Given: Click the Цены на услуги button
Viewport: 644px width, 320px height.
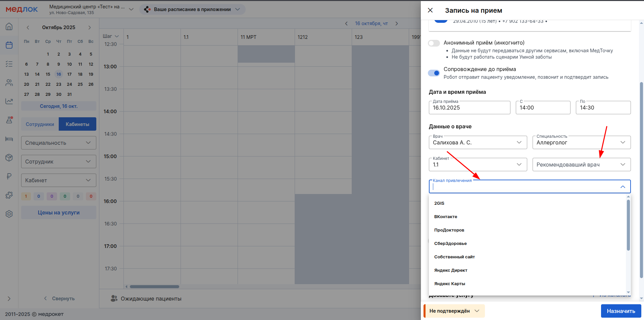Looking at the screenshot, I should [58, 212].
